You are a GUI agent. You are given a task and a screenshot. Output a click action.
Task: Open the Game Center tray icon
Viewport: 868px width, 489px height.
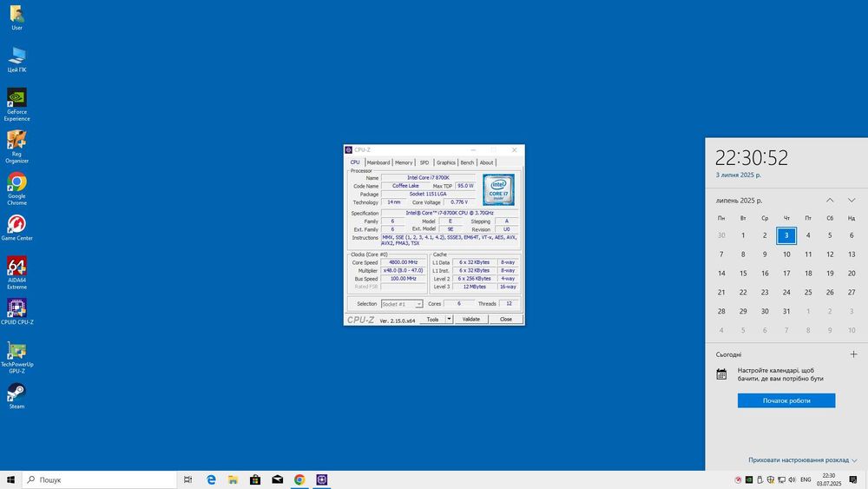[x=738, y=479]
